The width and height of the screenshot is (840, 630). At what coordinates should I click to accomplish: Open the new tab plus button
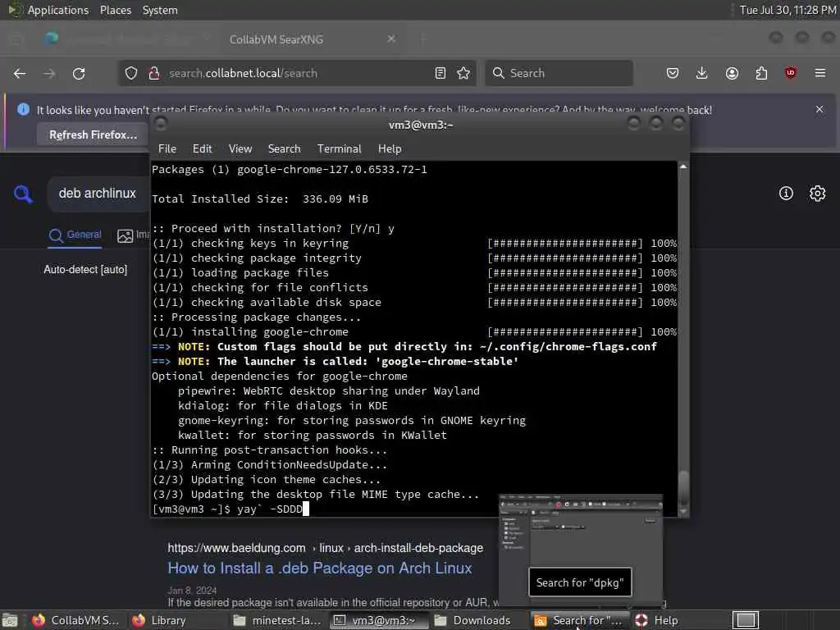tap(422, 39)
